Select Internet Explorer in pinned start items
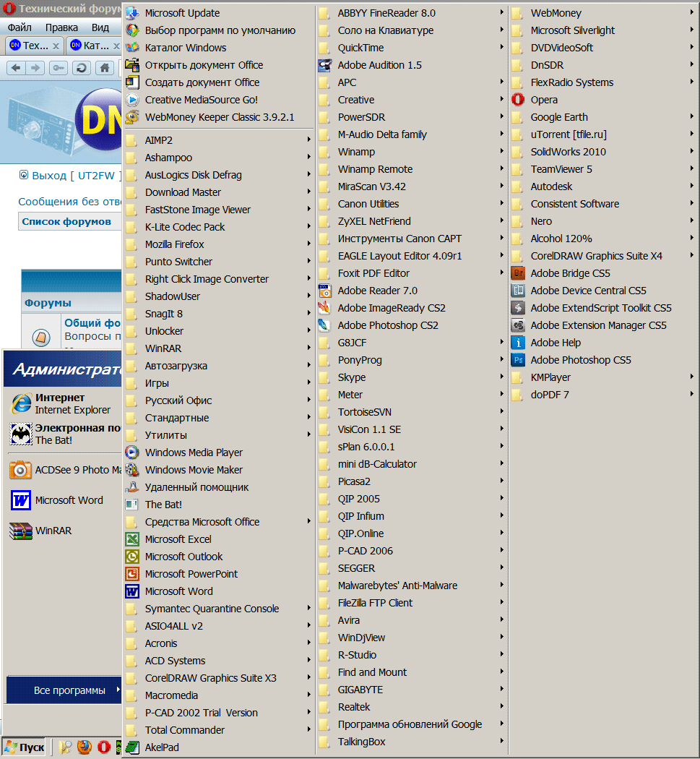This screenshot has height=759, width=700. click(x=61, y=403)
